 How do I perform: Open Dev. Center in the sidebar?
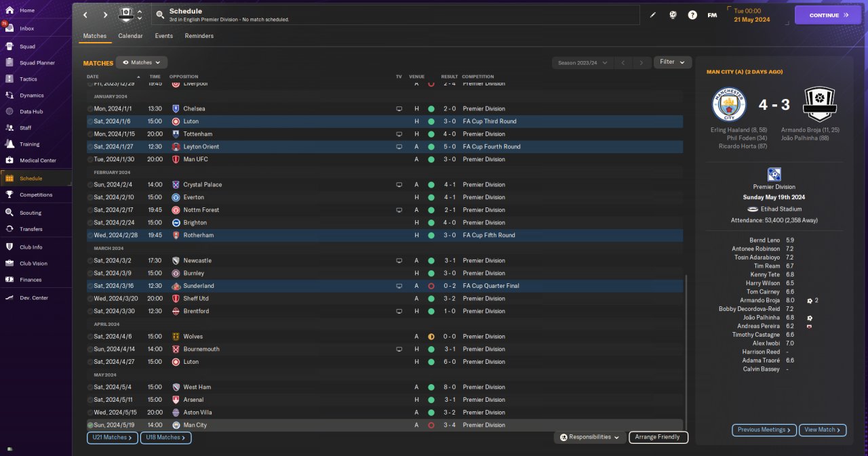pyautogui.click(x=35, y=297)
